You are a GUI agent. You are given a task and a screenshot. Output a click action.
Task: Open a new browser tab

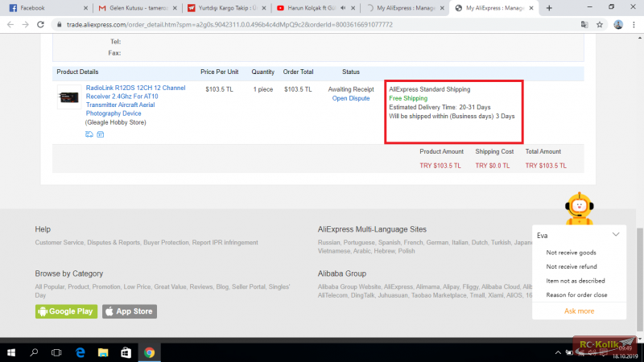pos(549,8)
